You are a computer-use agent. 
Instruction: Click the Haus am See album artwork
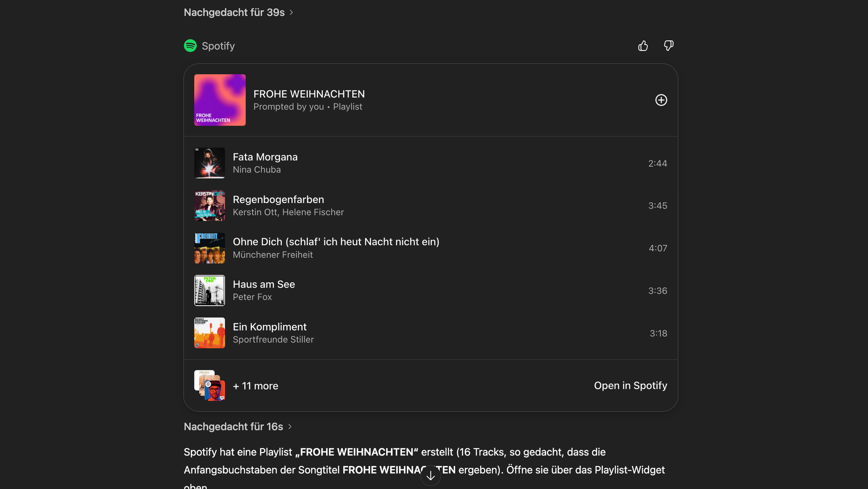(x=209, y=290)
